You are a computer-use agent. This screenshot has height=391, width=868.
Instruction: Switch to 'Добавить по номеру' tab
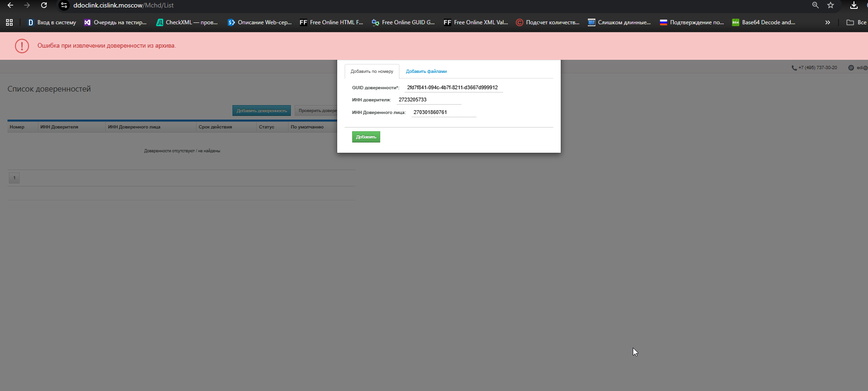coord(372,71)
